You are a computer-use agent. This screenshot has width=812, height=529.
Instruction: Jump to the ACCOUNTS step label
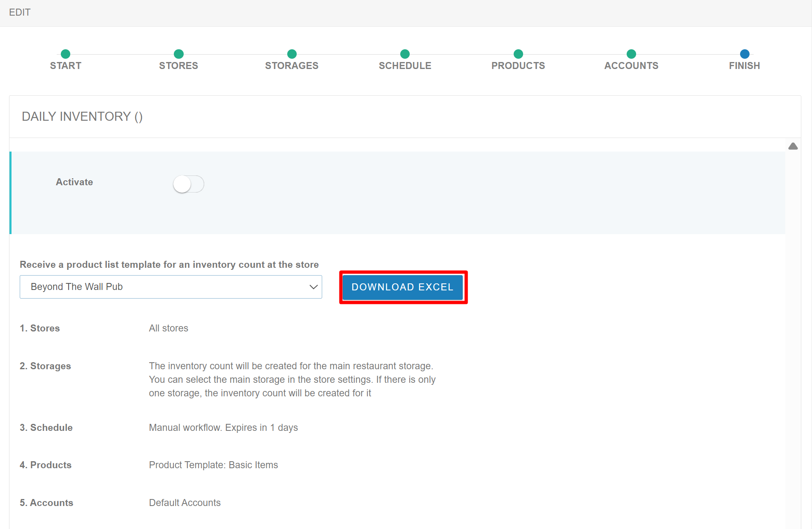click(631, 66)
